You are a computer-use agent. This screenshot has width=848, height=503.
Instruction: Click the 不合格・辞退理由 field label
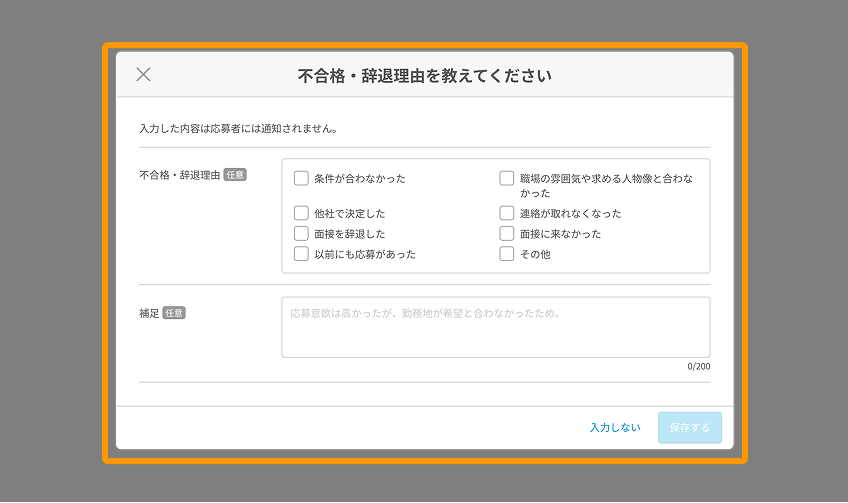point(179,174)
